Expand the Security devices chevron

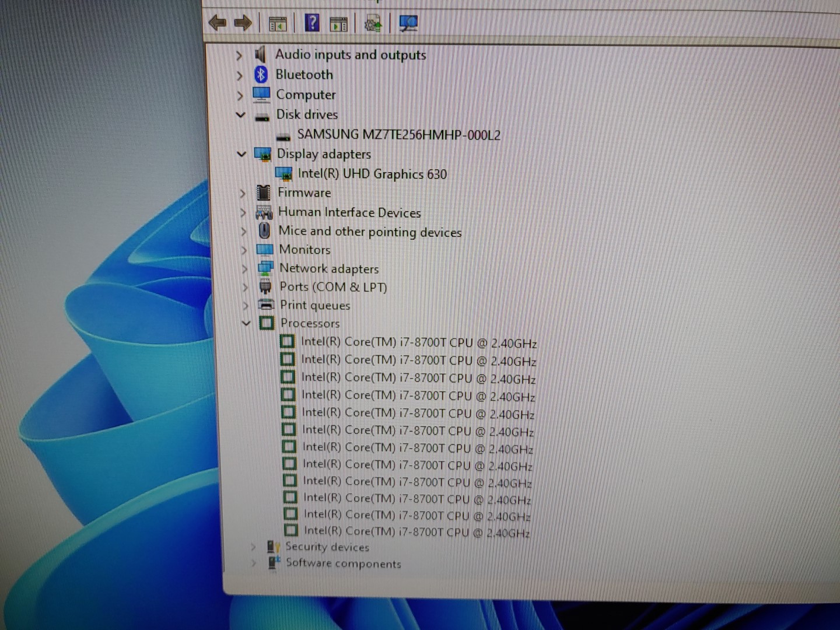253,547
